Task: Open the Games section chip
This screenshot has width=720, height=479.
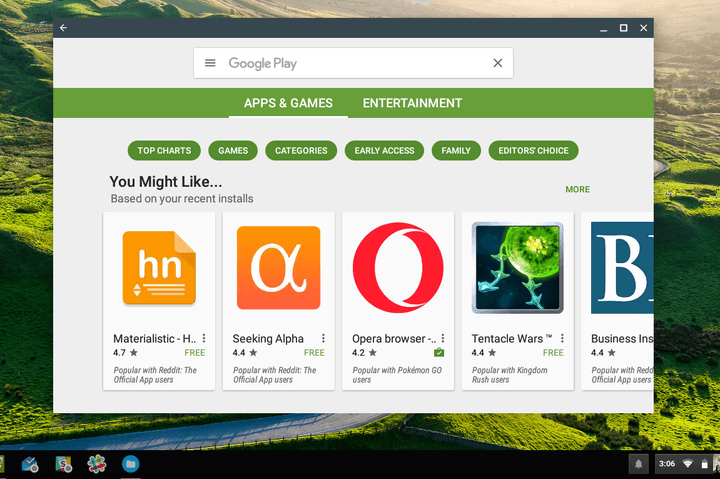Action: [x=233, y=151]
